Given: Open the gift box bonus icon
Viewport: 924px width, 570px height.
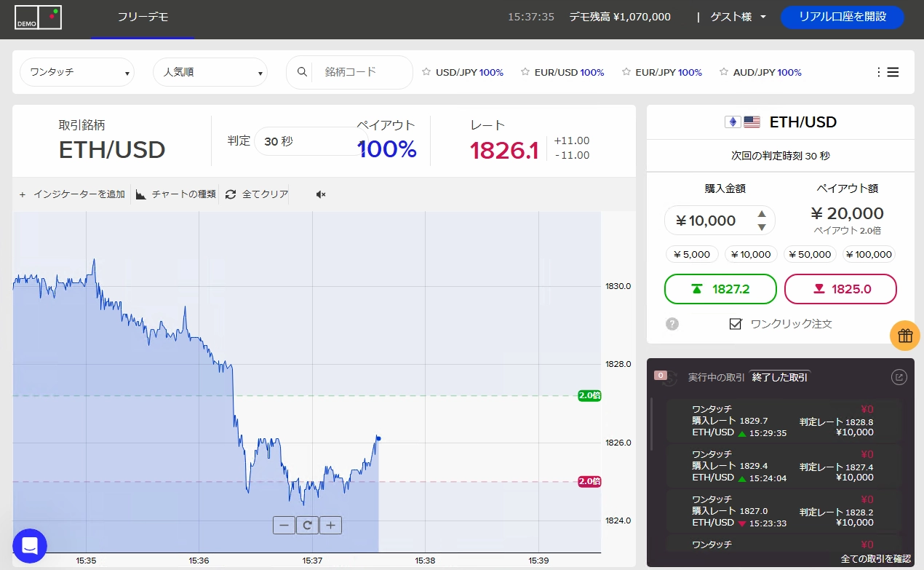Looking at the screenshot, I should [x=904, y=336].
